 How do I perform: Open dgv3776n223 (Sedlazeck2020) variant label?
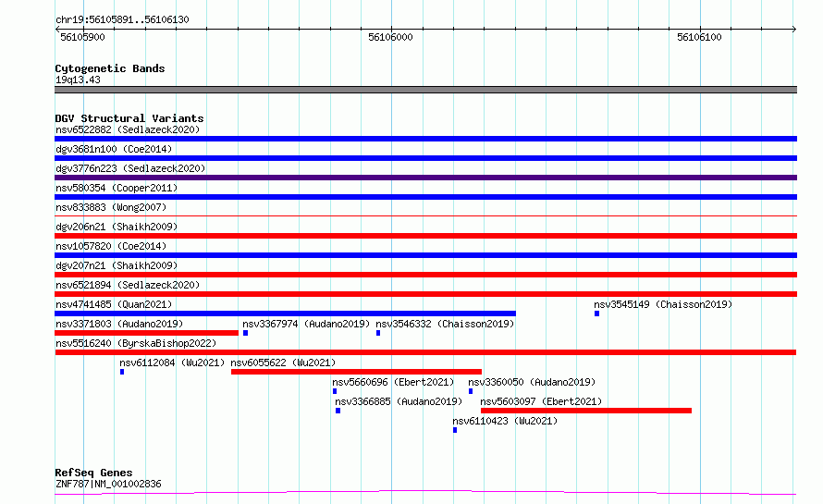tap(130, 168)
